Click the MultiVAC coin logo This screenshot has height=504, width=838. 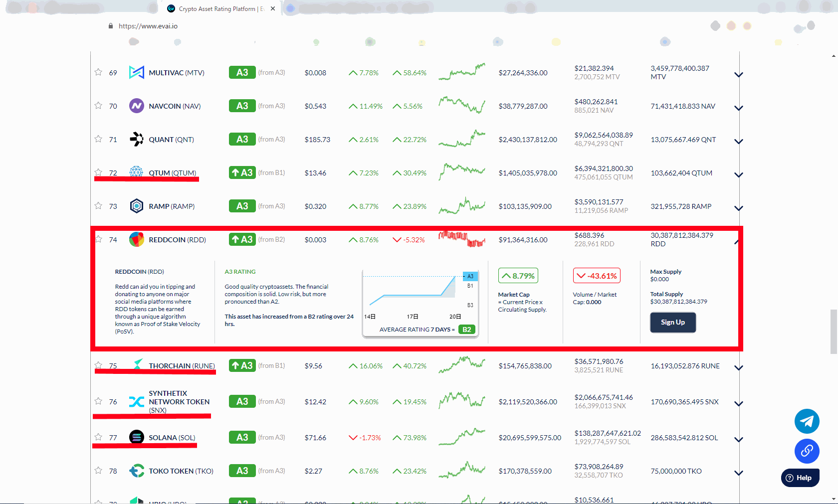pos(136,73)
